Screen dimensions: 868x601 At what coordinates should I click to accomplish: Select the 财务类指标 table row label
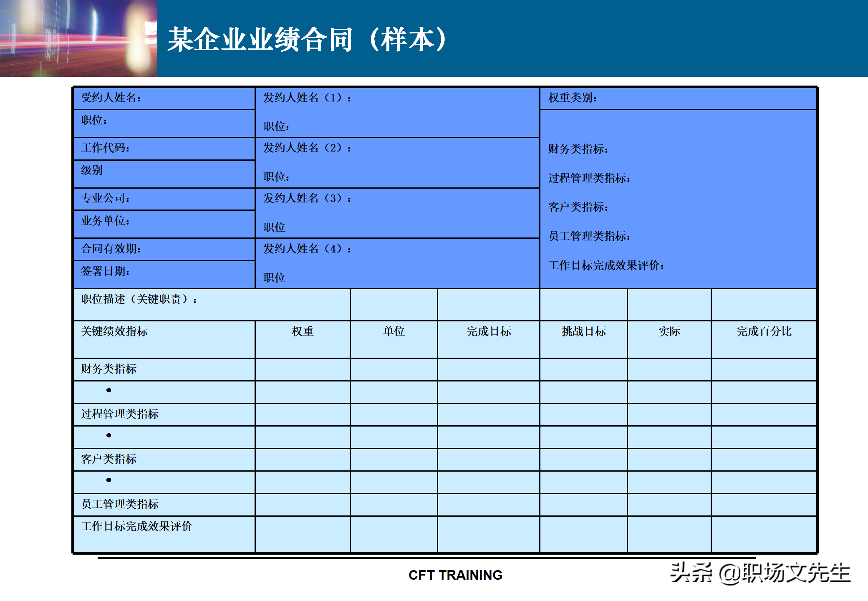click(x=109, y=369)
